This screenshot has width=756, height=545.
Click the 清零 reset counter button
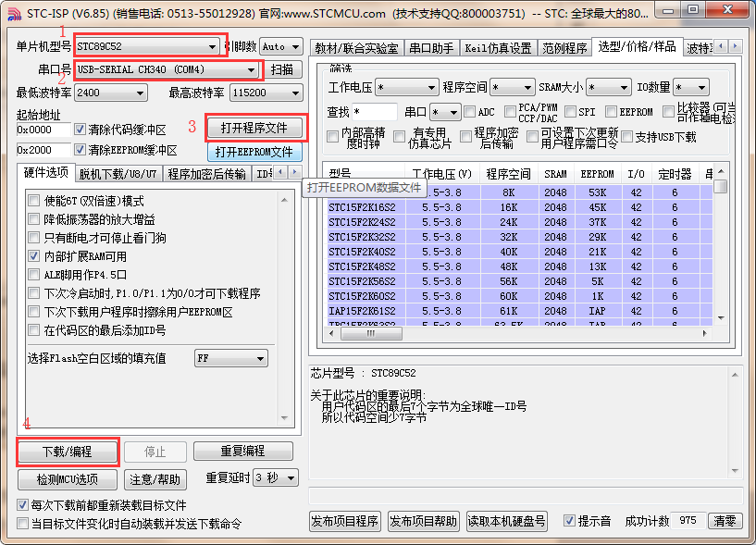(725, 520)
